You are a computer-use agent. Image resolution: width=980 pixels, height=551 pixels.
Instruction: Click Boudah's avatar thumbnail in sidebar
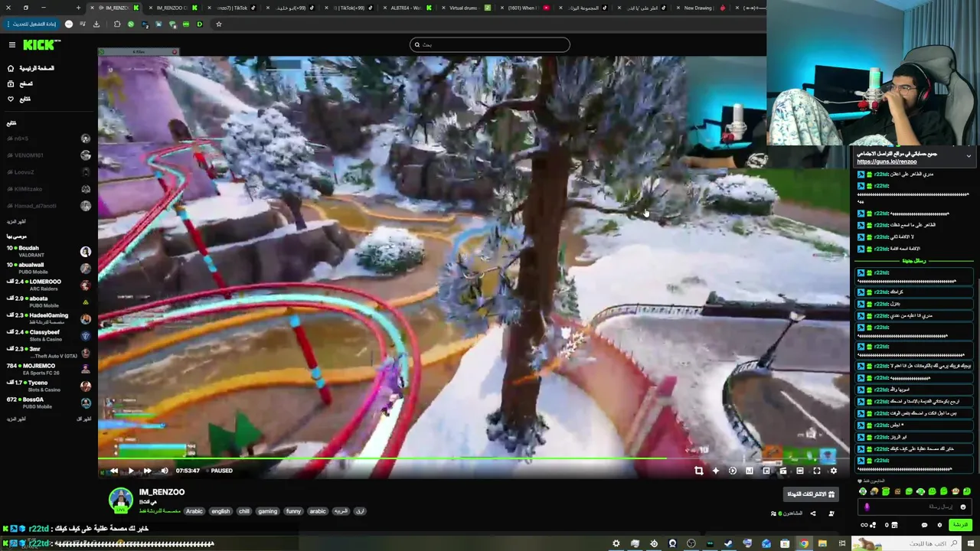pos(86,252)
